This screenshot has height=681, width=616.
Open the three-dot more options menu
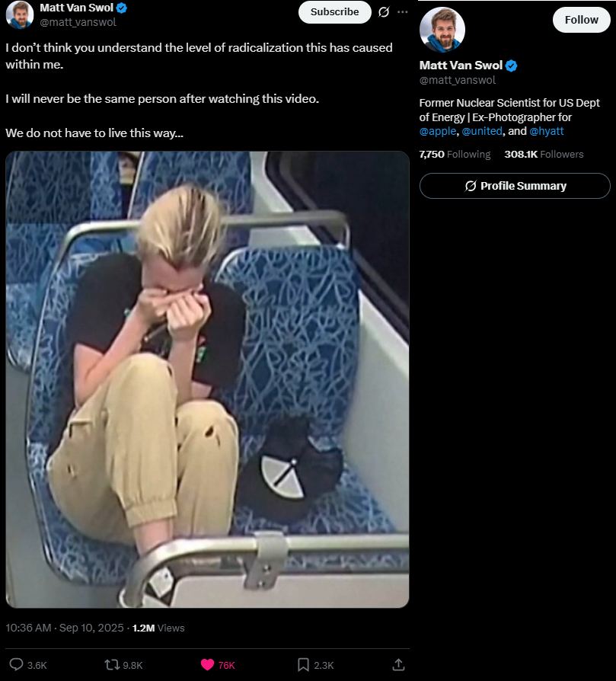click(403, 11)
